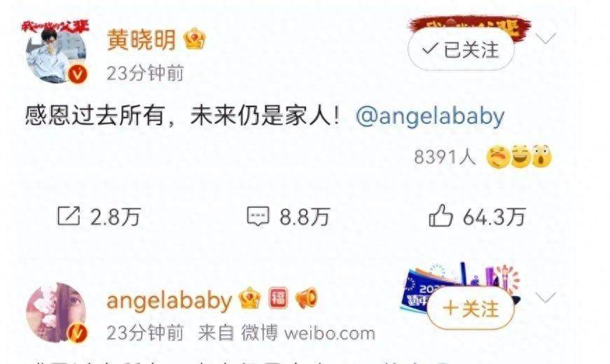The width and height of the screenshot is (610, 364).
Task: Click the crown badge beside 黄晓明
Action: coord(195,39)
